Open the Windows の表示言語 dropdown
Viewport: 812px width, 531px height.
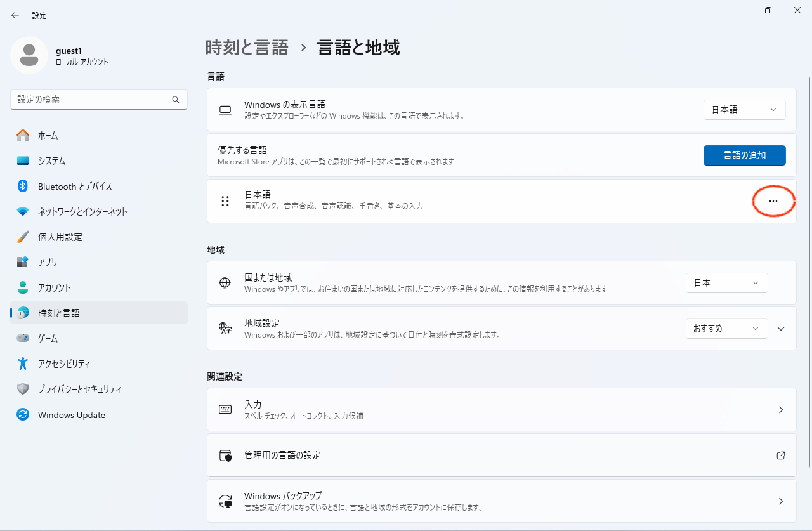(745, 110)
